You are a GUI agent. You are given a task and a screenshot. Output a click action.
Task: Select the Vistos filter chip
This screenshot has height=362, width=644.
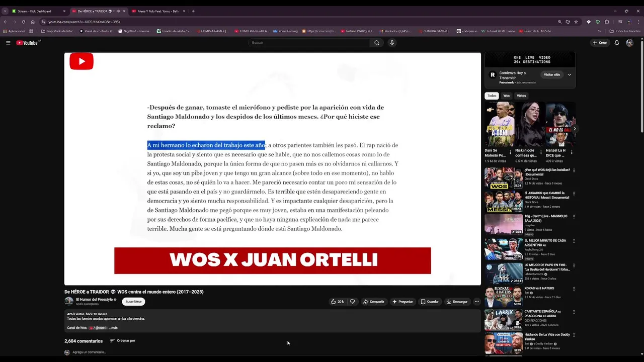point(521,96)
